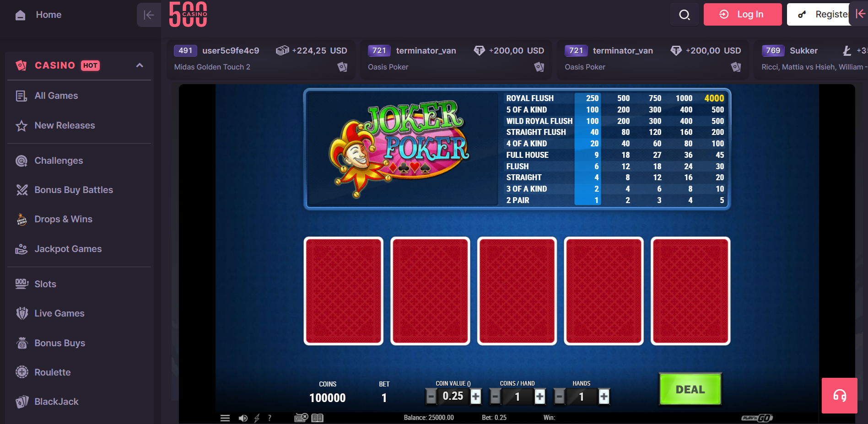Open live support headset chat
Image resolution: width=868 pixels, height=424 pixels.
[x=839, y=396]
